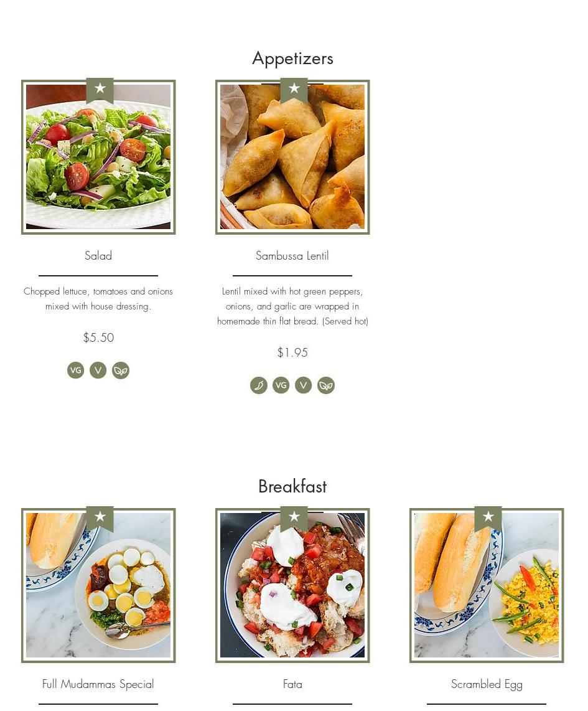Click the star ribbon on Full Mudammas photo
This screenshot has width=588, height=711.
[100, 519]
